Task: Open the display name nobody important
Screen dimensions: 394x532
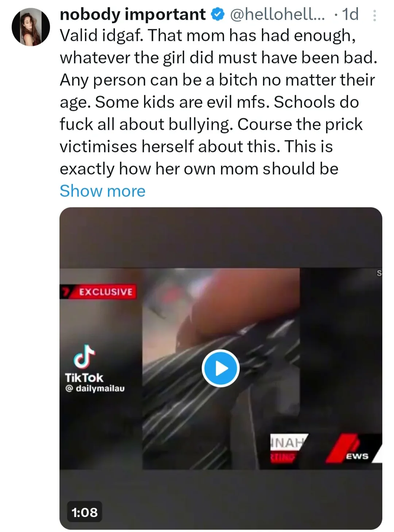Action: coord(133,15)
